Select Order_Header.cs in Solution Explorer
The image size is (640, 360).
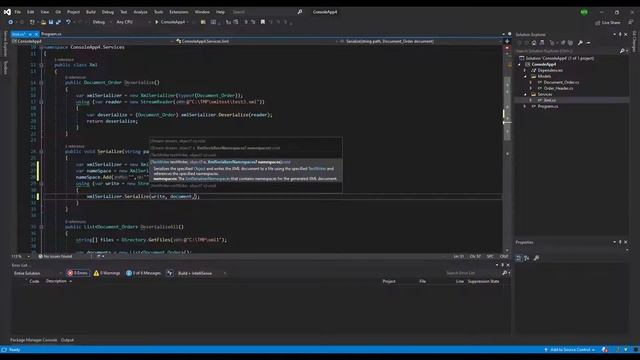pyautogui.click(x=558, y=89)
